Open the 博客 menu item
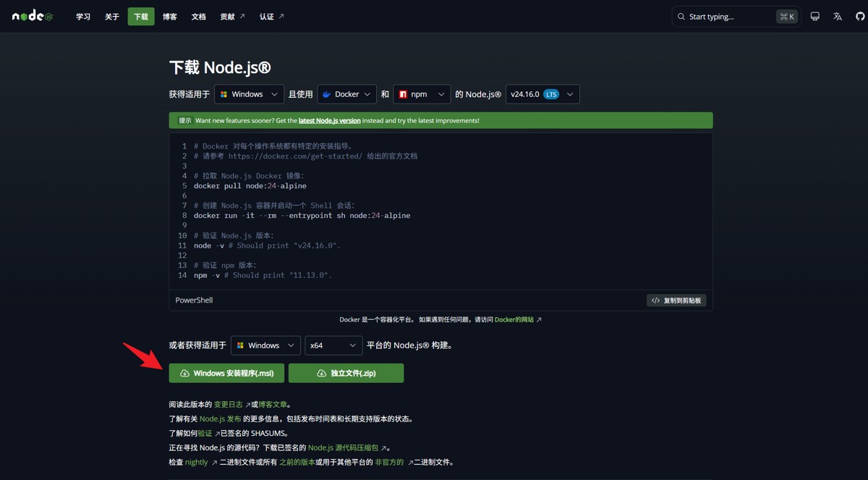Image resolution: width=868 pixels, height=480 pixels. pos(170,17)
